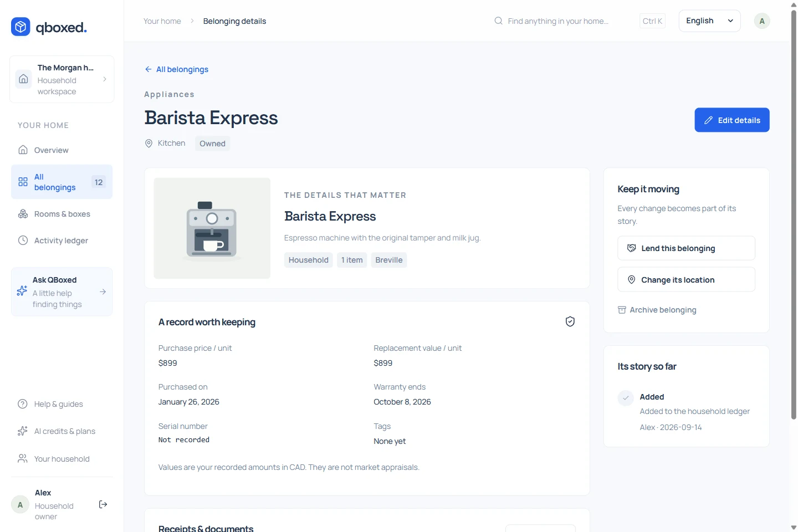
Task: Open Rooms & boxes page
Action: [x=62, y=214]
